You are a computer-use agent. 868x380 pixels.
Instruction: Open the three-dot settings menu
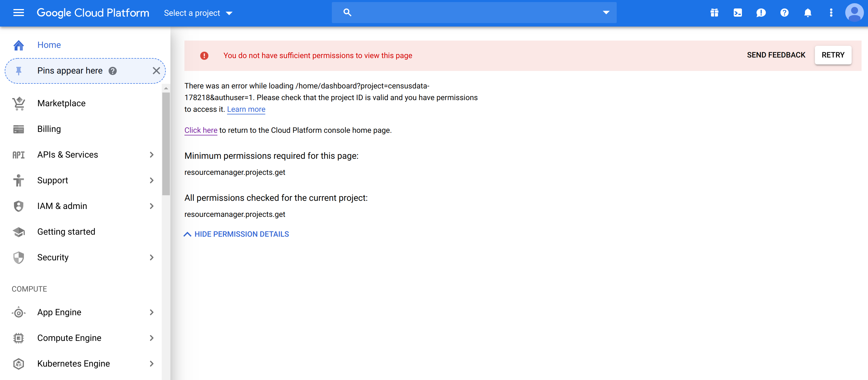831,13
